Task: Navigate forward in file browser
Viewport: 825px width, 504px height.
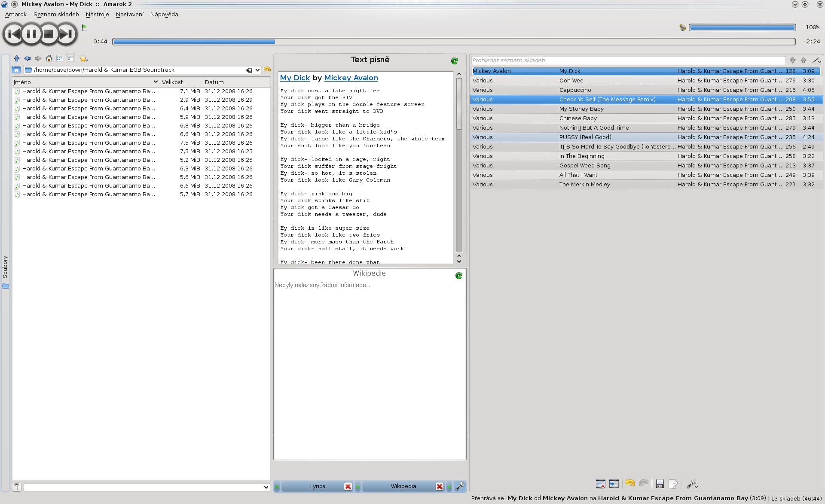Action: coord(38,58)
